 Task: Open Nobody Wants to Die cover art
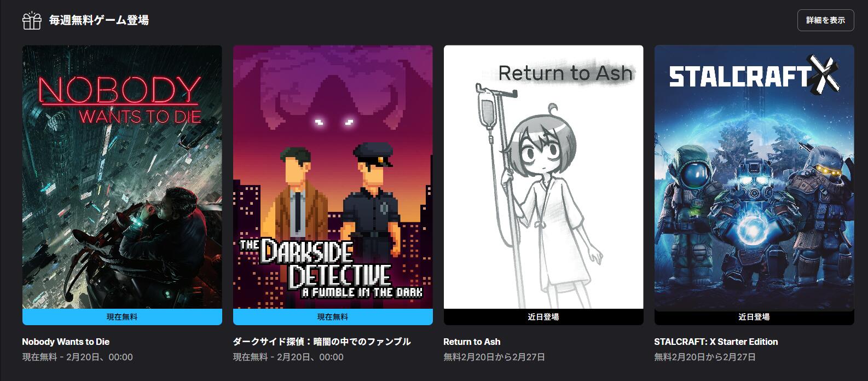pyautogui.click(x=122, y=177)
